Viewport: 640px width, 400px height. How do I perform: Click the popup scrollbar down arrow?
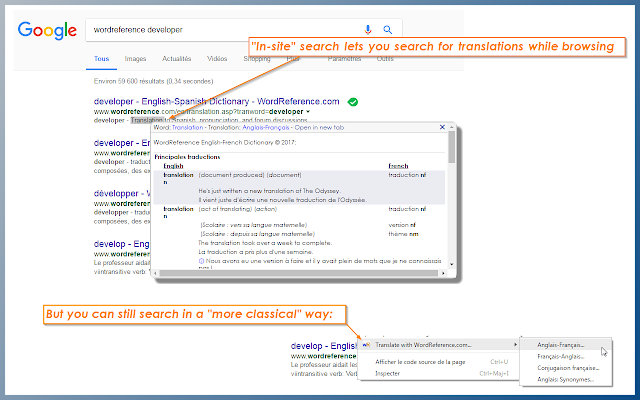[451, 264]
